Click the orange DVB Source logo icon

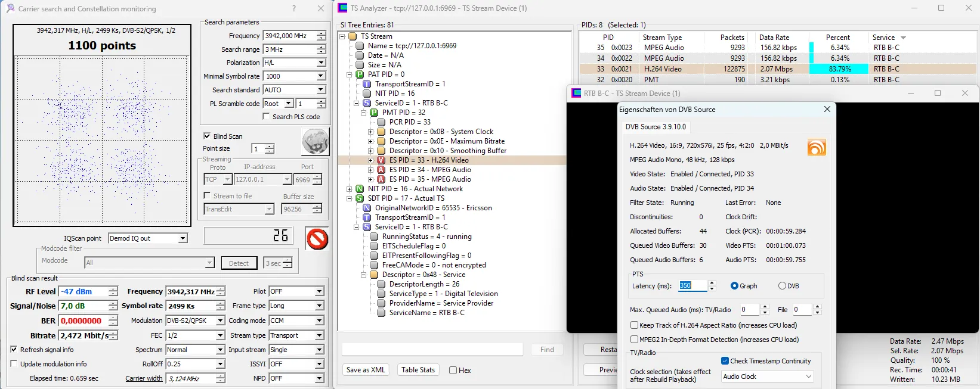(817, 147)
